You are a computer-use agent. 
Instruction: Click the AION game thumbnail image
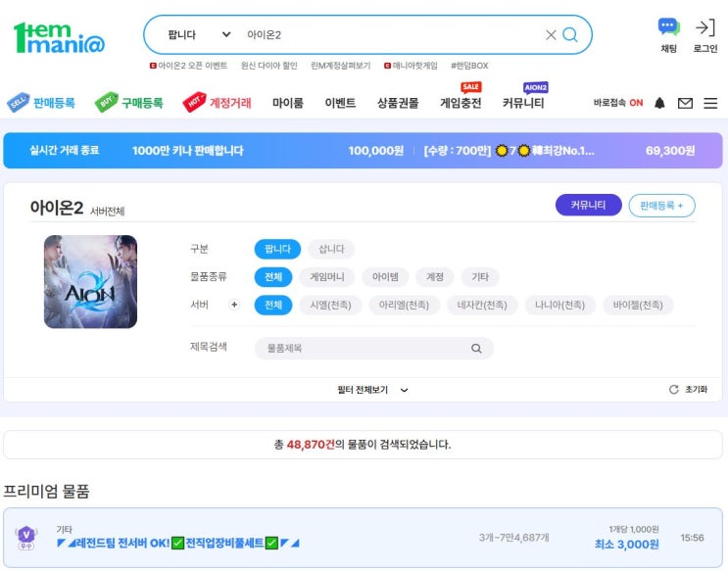[x=90, y=282]
